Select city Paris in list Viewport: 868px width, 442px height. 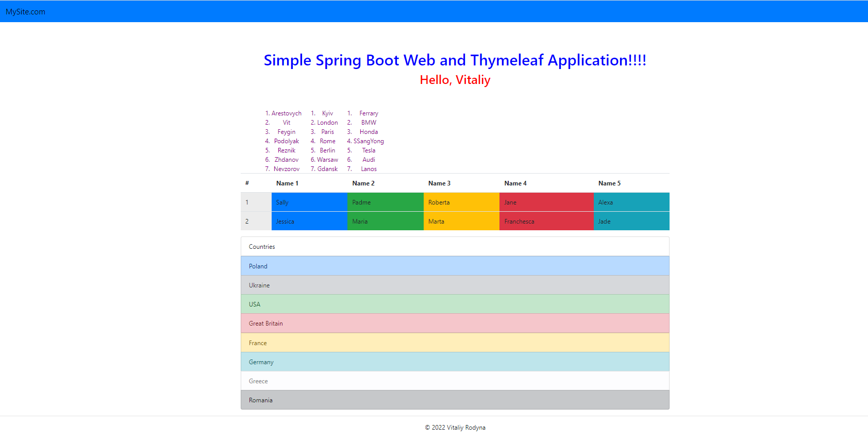point(327,132)
